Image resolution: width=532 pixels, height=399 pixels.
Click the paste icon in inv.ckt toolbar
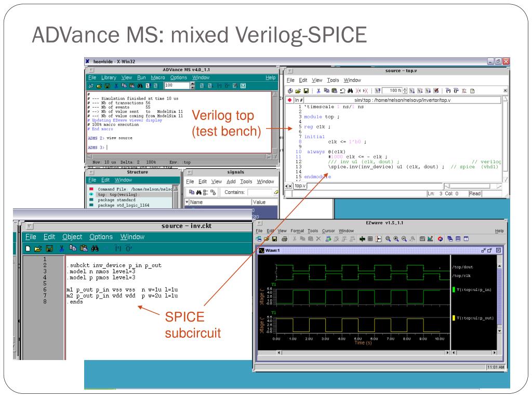84,248
